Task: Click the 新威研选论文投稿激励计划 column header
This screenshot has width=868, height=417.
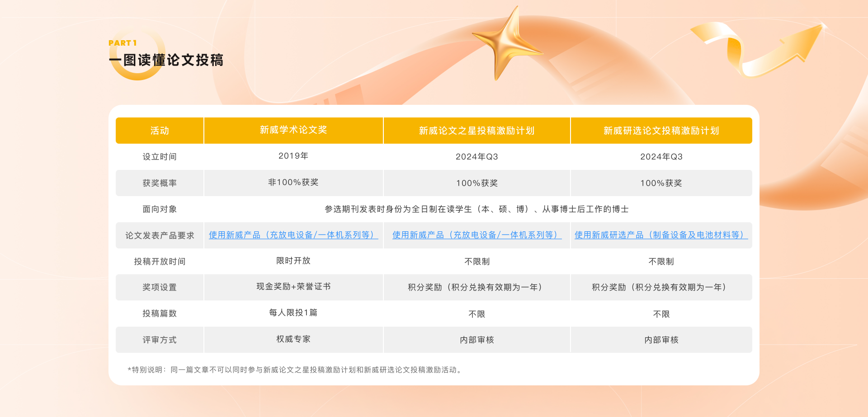Action: (661, 131)
